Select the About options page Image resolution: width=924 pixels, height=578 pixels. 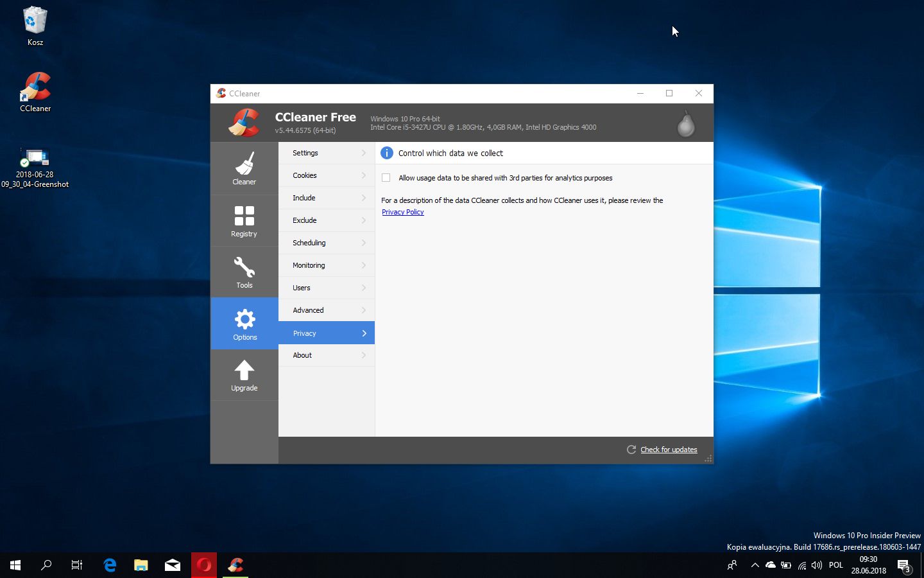coord(302,355)
